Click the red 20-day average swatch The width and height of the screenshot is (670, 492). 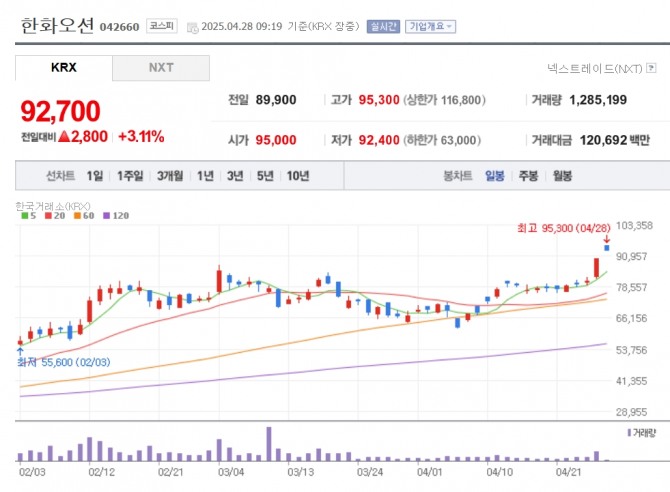click(x=48, y=216)
